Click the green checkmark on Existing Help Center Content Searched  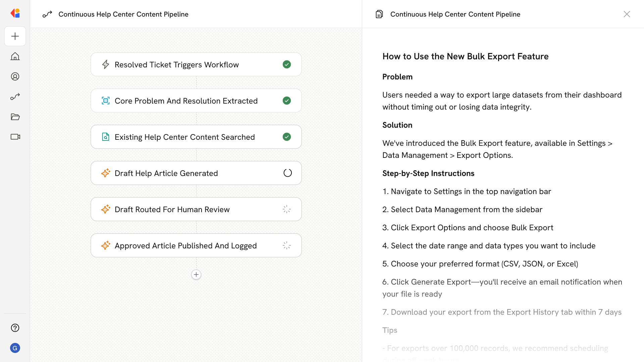[x=287, y=137]
